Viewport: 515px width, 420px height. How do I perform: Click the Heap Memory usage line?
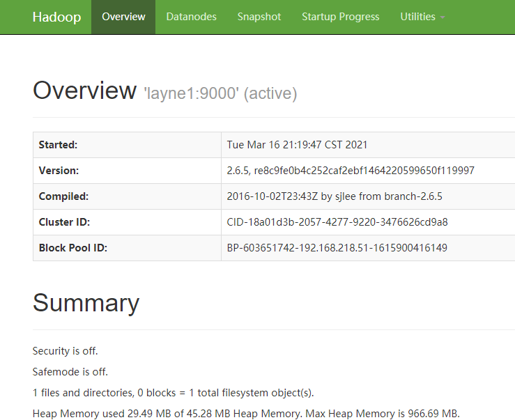pos(246,413)
